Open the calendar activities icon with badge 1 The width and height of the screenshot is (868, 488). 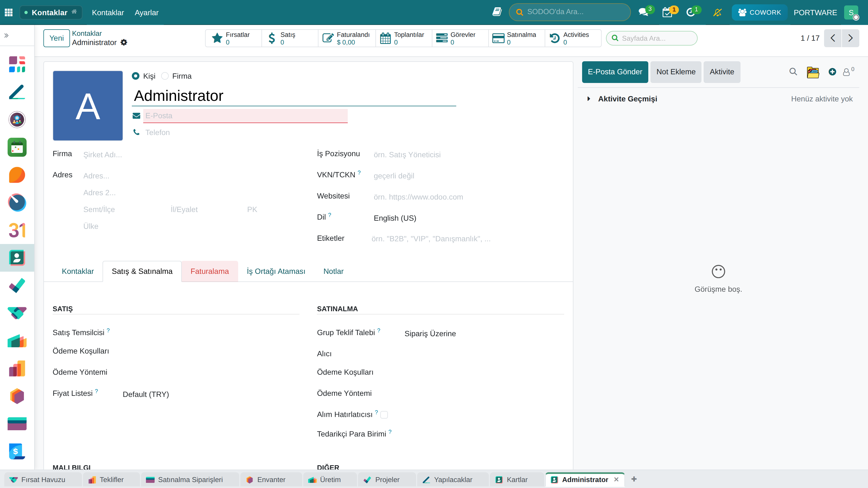pos(668,12)
